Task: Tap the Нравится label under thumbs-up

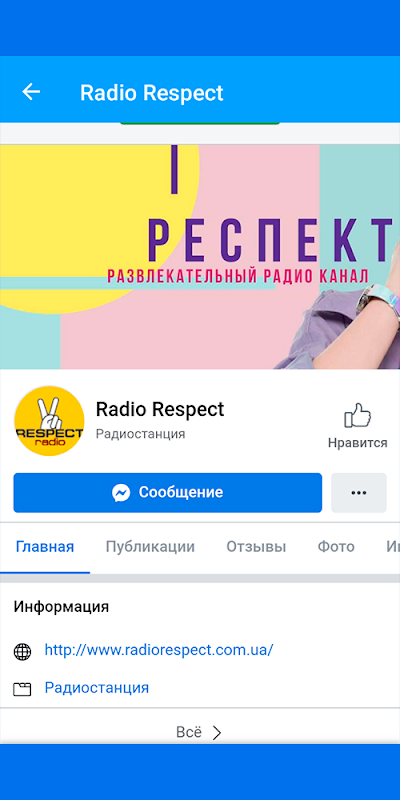Action: click(x=358, y=443)
